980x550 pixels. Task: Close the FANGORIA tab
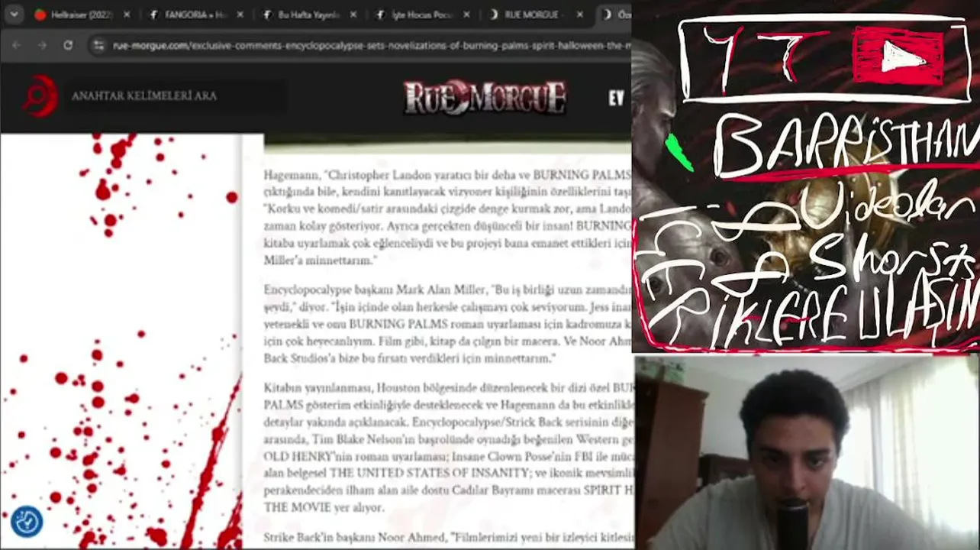(240, 15)
